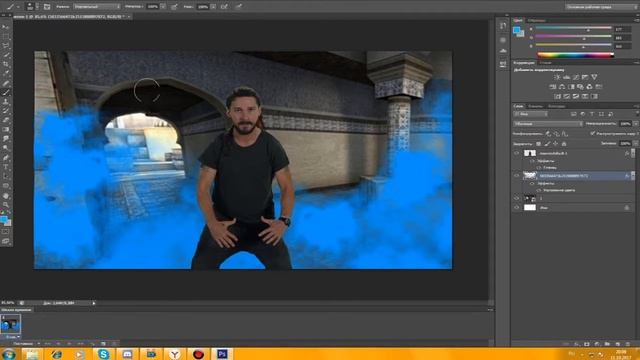Select the Eraser tool
The height and width of the screenshot is (360, 640).
pyautogui.click(x=6, y=120)
